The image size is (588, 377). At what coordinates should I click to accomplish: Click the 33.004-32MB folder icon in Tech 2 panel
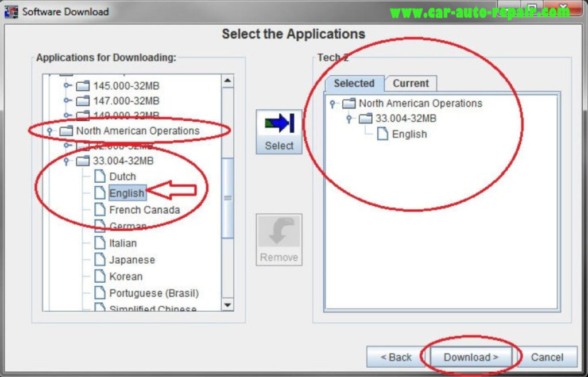(365, 120)
